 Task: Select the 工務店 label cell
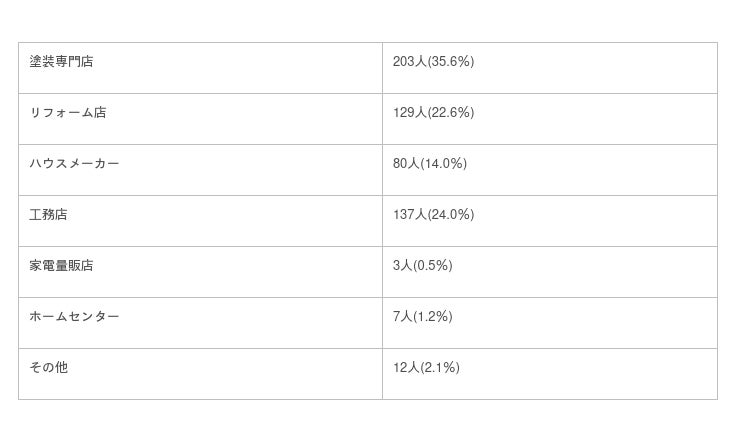coord(48,215)
